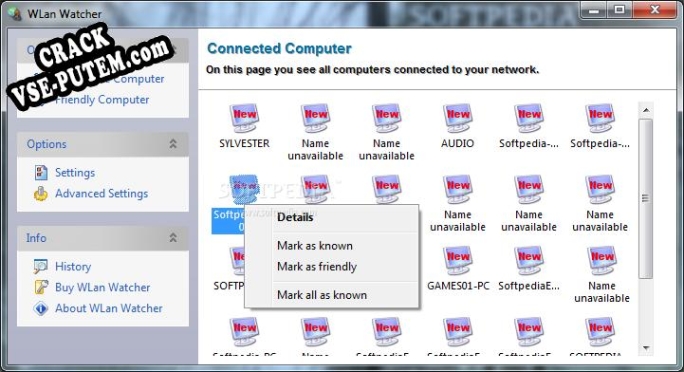This screenshot has width=684, height=372.
Task: Click computer icon directly below GAMES01-PC
Action: pos(458,331)
